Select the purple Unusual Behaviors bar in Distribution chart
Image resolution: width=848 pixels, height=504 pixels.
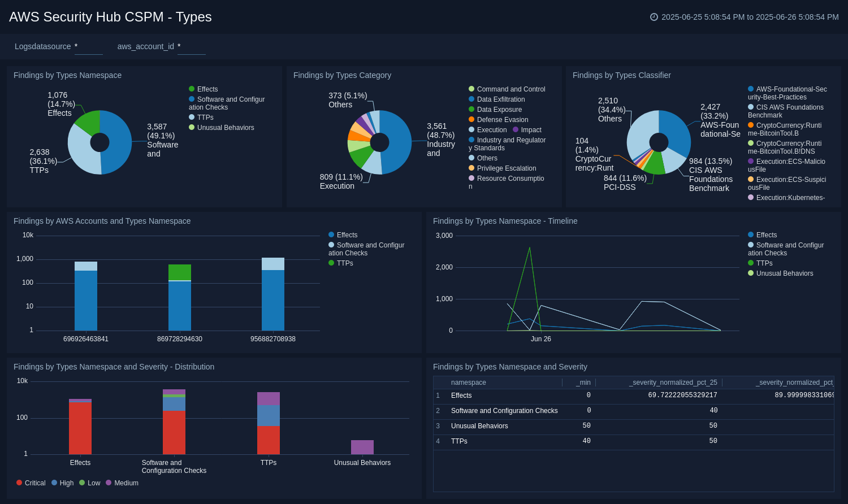(362, 447)
